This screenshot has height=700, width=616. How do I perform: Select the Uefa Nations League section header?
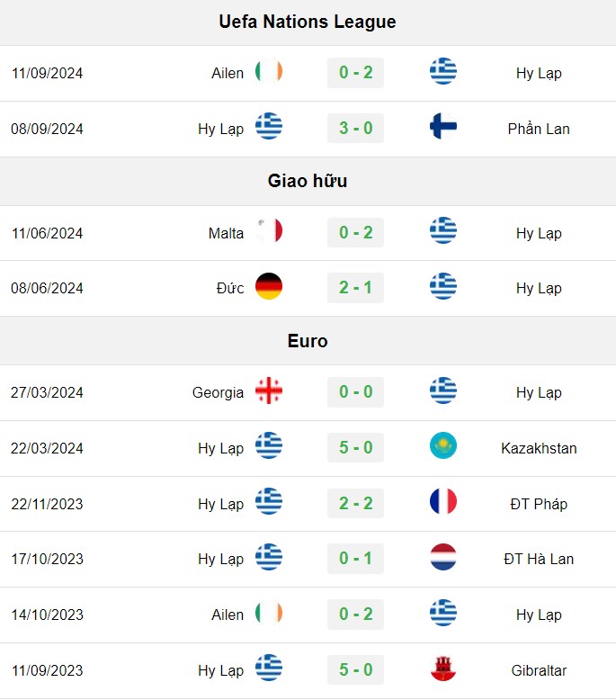pyautogui.click(x=308, y=22)
